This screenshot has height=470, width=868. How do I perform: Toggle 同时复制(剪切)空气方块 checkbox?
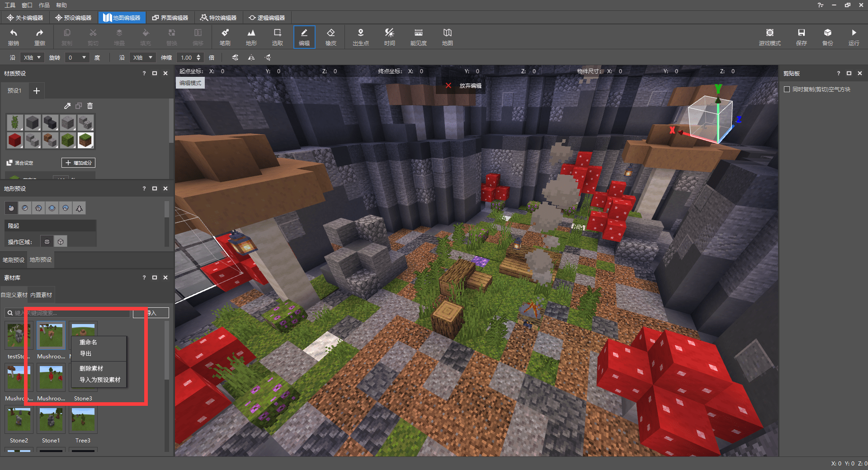pos(787,89)
